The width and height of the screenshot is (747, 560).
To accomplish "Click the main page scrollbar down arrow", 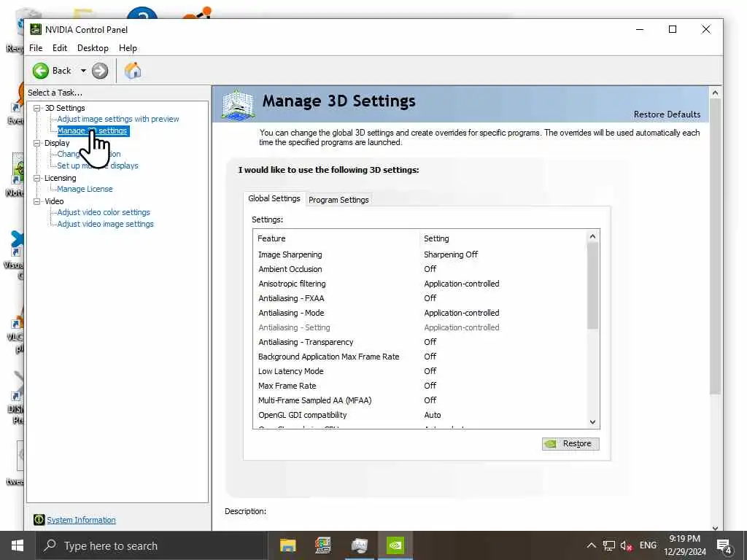I will pyautogui.click(x=715, y=528).
